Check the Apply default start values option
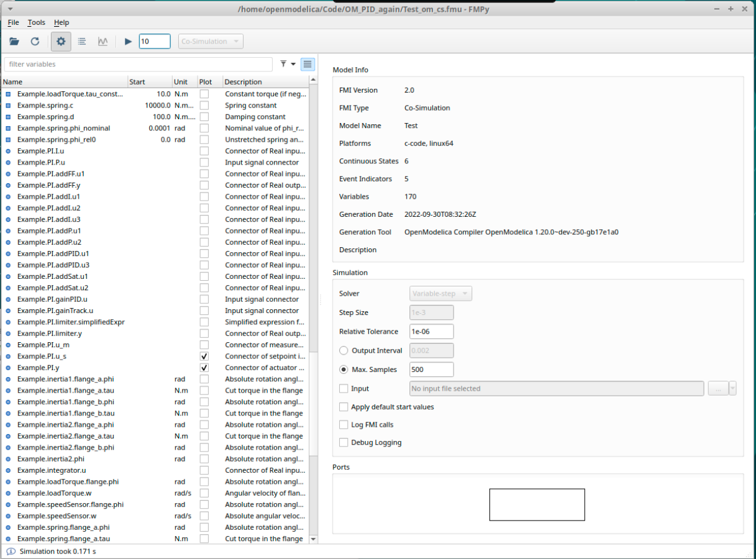The height and width of the screenshot is (559, 756). [344, 407]
